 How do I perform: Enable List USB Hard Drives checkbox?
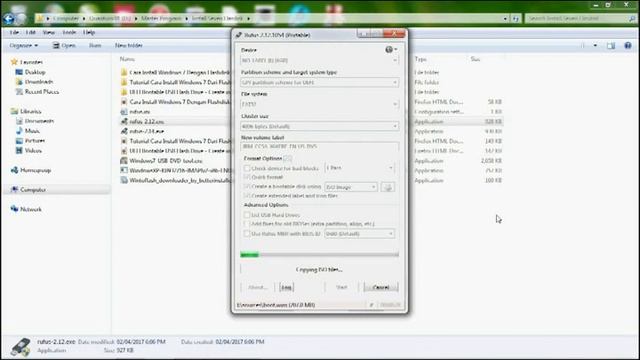click(247, 215)
